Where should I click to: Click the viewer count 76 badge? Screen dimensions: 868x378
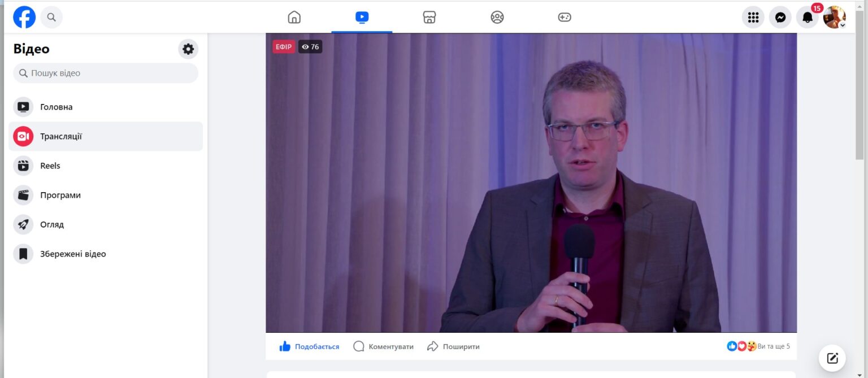click(x=310, y=47)
